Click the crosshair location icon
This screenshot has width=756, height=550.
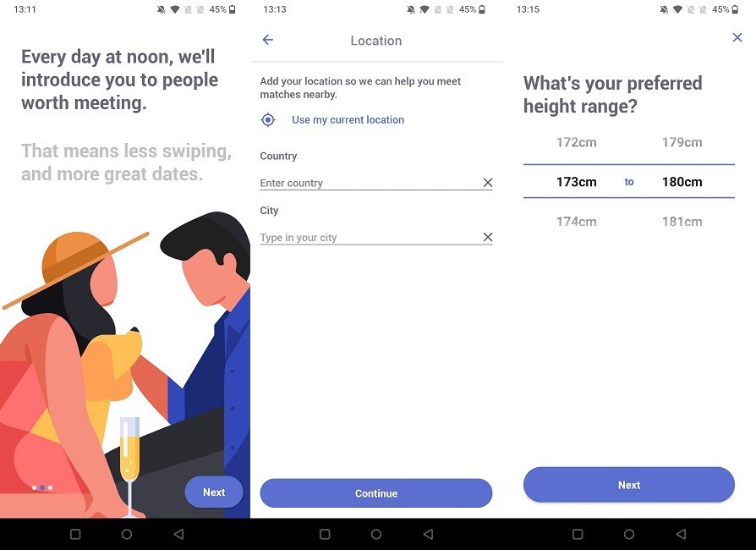[x=267, y=119]
